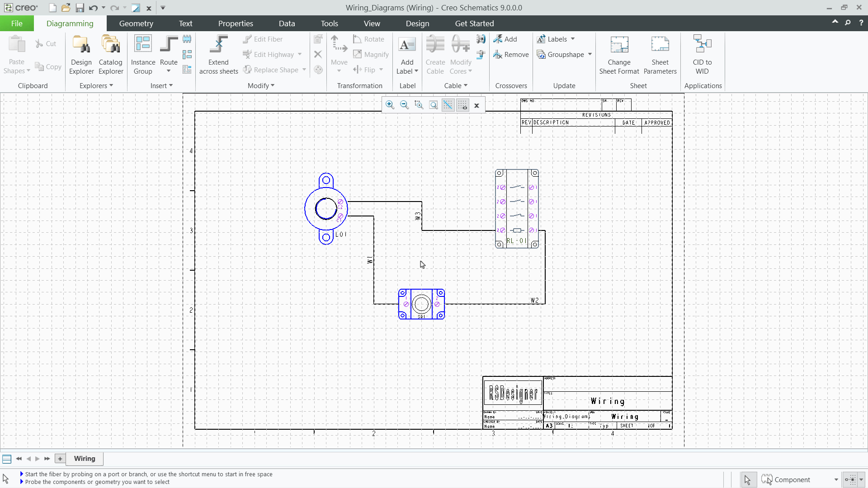Close the floating zoom toolbar
The width and height of the screenshot is (868, 488).
476,105
